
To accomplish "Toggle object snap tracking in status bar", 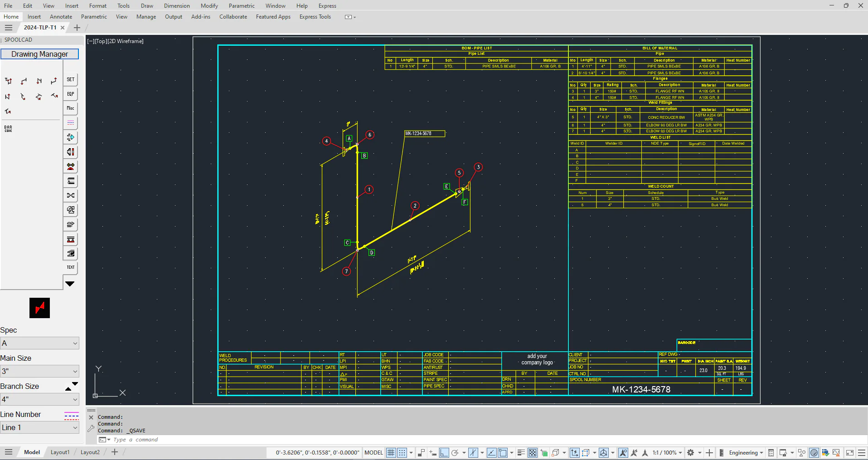I will [491, 452].
